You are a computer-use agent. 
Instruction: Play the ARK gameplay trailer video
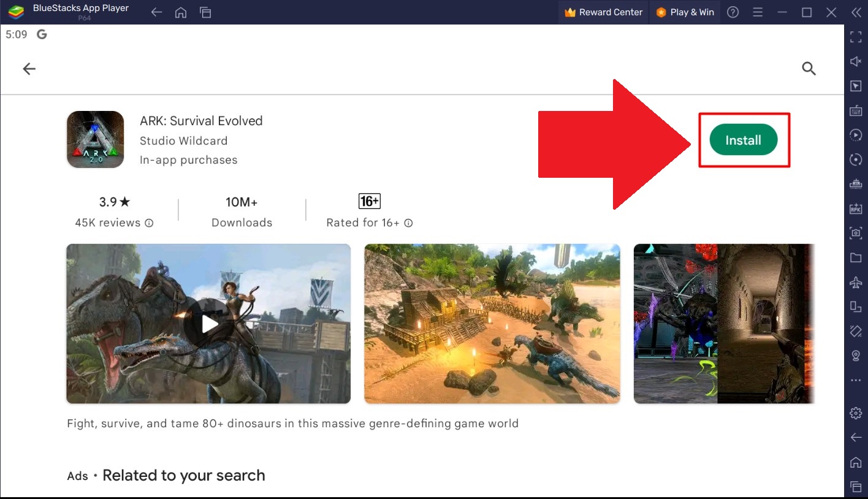[208, 324]
